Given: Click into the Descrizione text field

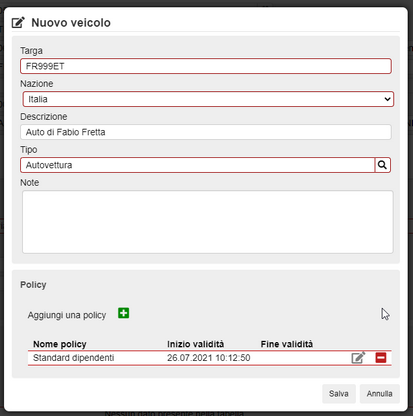Looking at the screenshot, I should 206,132.
